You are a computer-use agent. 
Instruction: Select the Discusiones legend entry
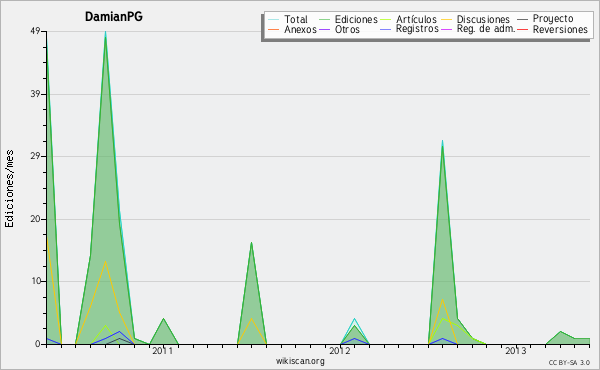click(x=483, y=20)
